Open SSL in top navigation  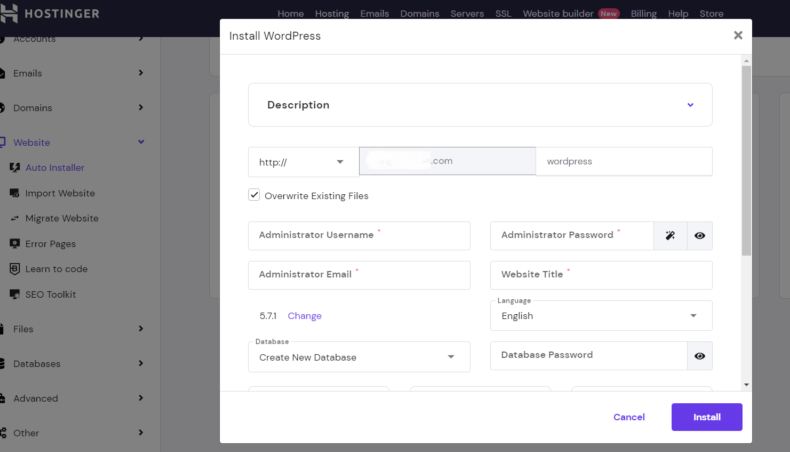tap(503, 14)
